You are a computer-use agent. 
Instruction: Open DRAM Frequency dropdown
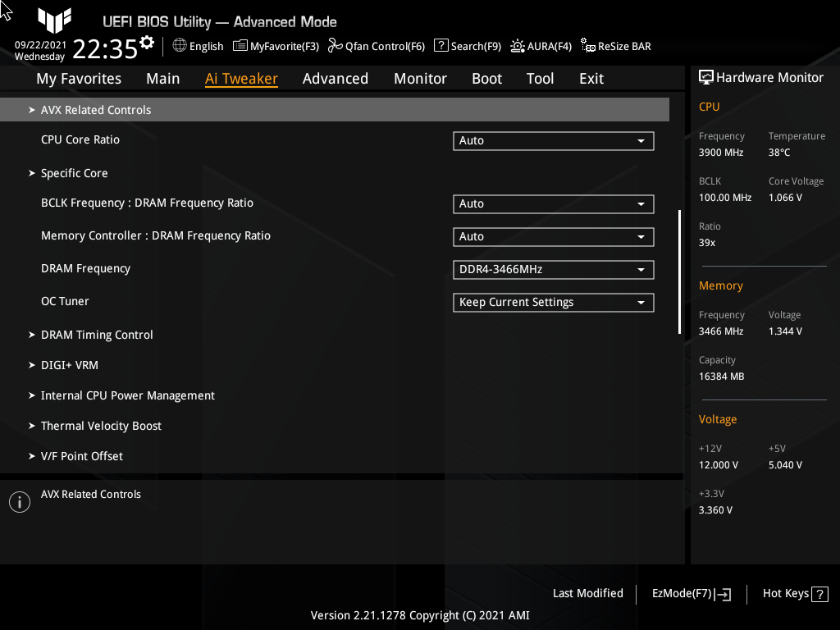click(x=554, y=269)
